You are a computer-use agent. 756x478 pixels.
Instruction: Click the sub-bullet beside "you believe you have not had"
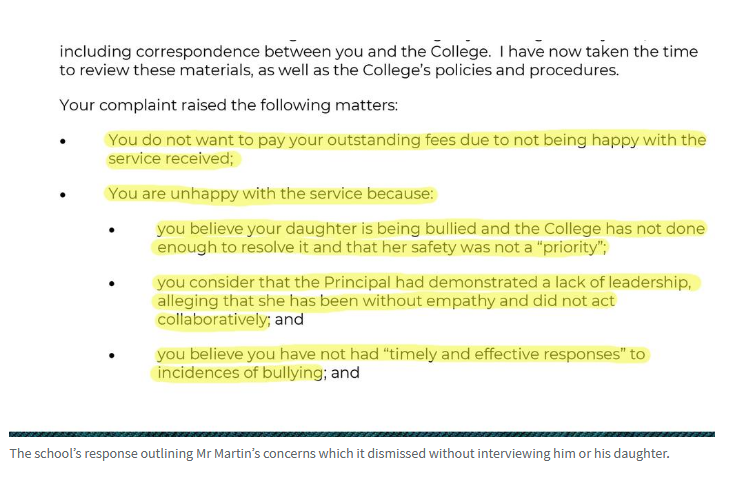click(113, 356)
